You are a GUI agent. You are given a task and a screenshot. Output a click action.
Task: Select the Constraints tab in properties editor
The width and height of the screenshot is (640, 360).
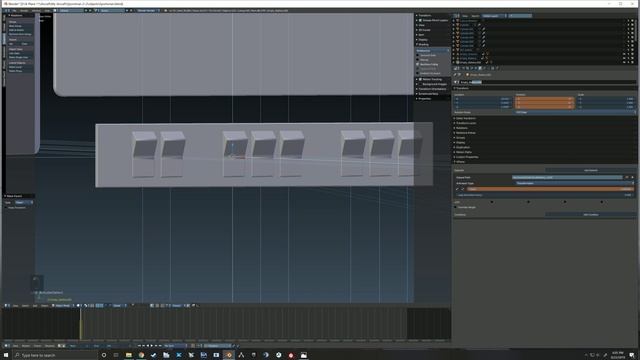[x=484, y=68]
